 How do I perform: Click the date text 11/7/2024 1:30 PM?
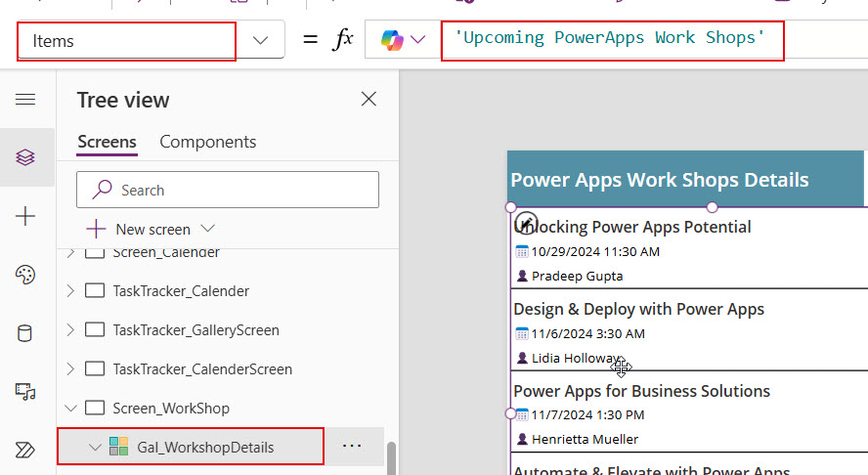587,414
